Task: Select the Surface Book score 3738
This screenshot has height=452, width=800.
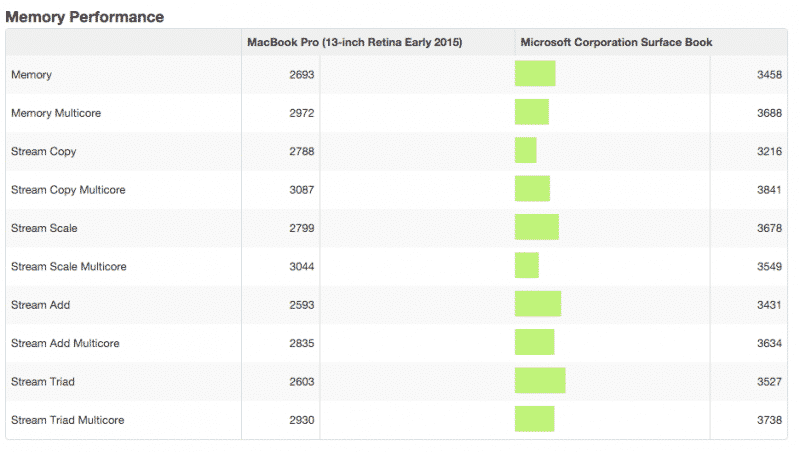Action: [x=770, y=420]
